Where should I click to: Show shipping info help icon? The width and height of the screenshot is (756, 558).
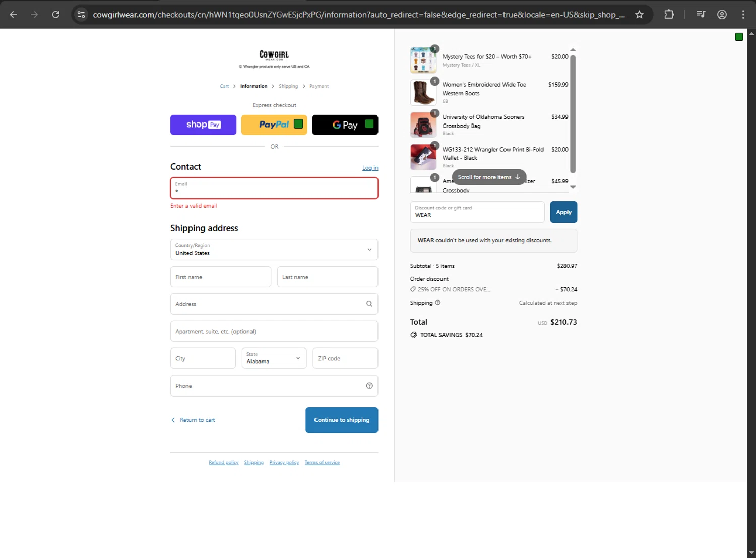coord(437,303)
